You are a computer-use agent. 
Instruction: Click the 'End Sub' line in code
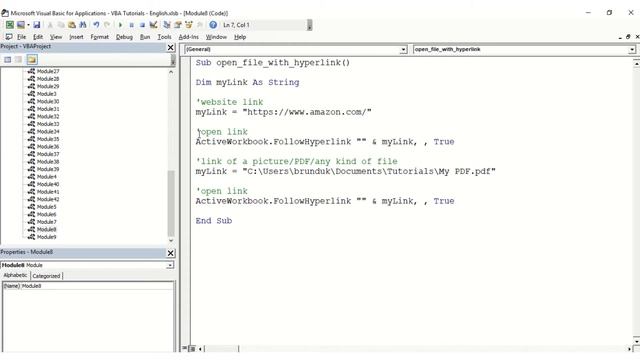click(x=213, y=221)
